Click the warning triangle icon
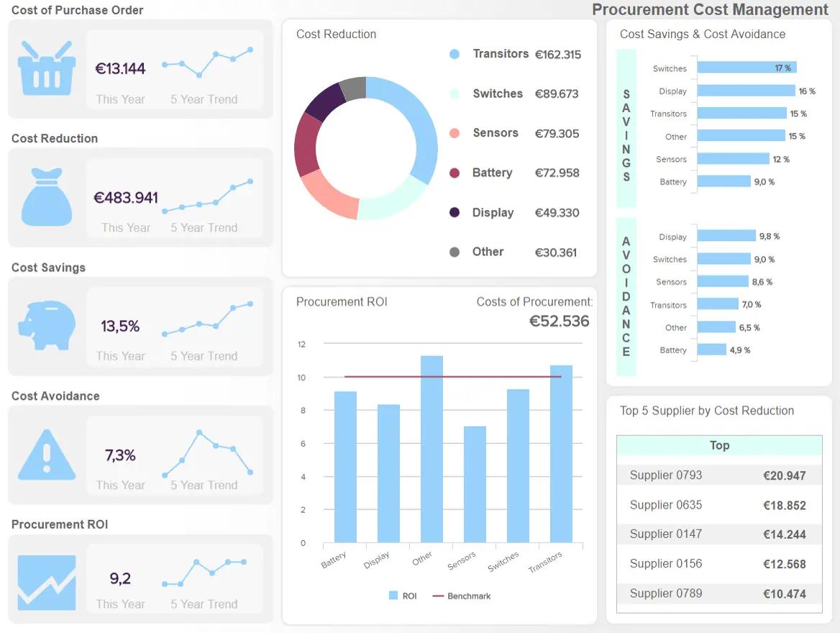The image size is (840, 633). coord(47,455)
